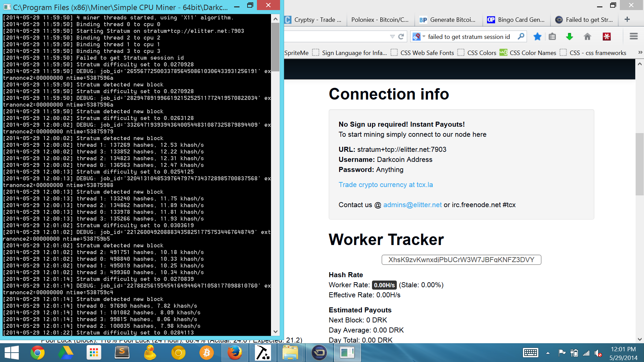Open the yellow coin wallet taskbar icon
This screenshot has width=644, height=362.
(x=178, y=353)
